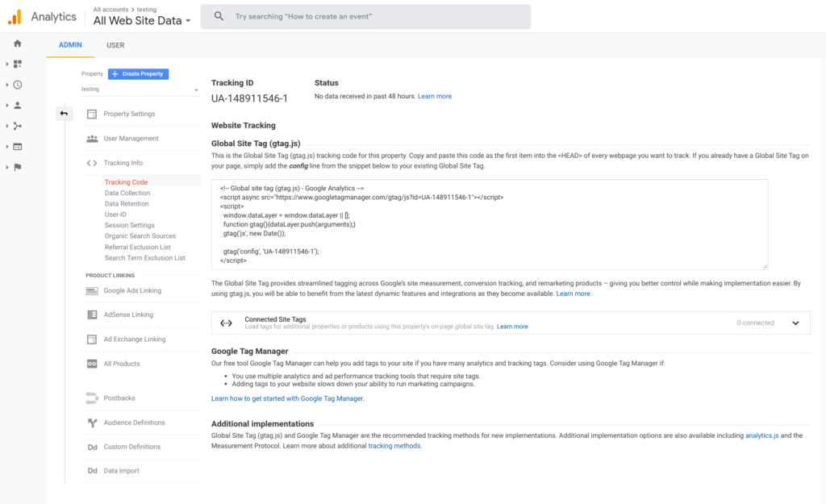Open Google Ads Linking label
This screenshot has height=504, width=826.
point(132,291)
